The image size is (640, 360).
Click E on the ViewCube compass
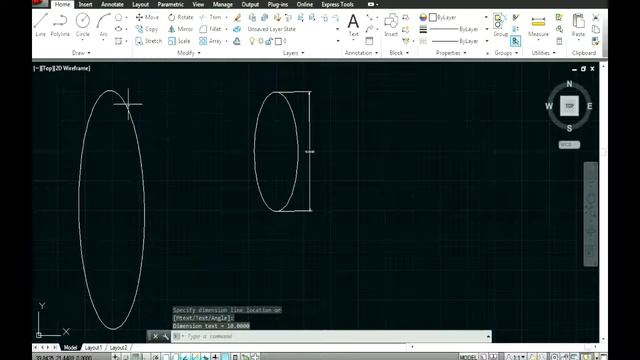point(589,106)
